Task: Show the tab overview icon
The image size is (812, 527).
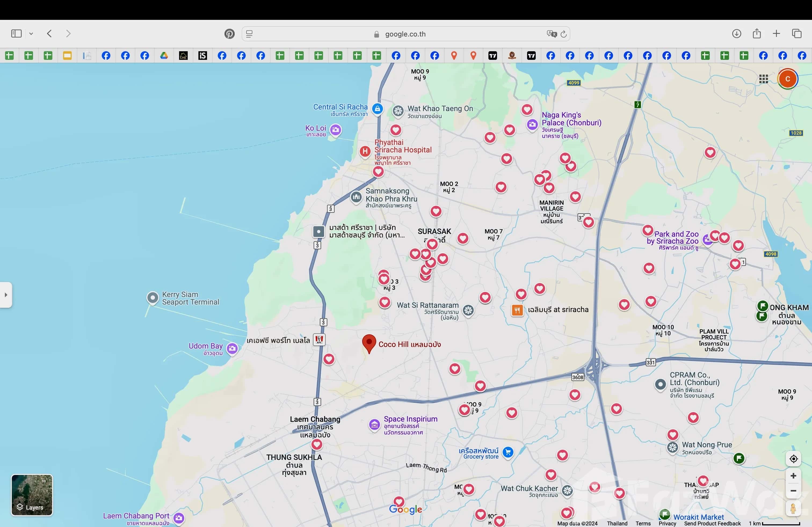Action: [x=796, y=33]
